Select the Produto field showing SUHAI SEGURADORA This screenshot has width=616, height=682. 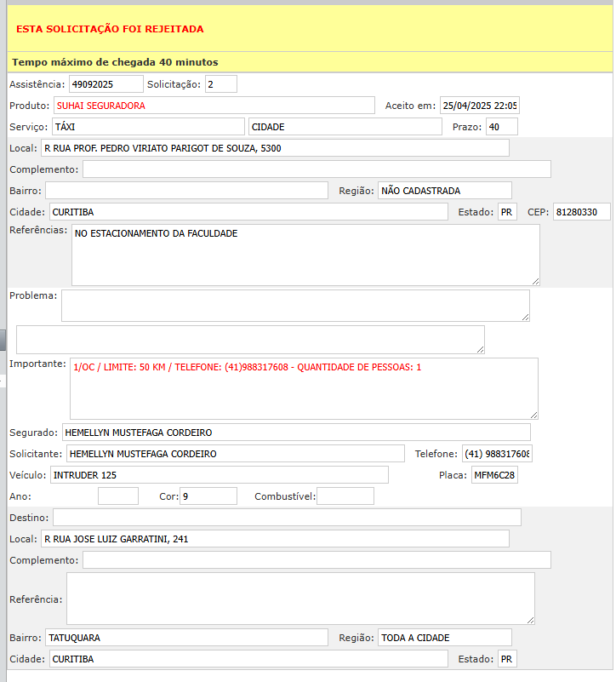(x=214, y=106)
